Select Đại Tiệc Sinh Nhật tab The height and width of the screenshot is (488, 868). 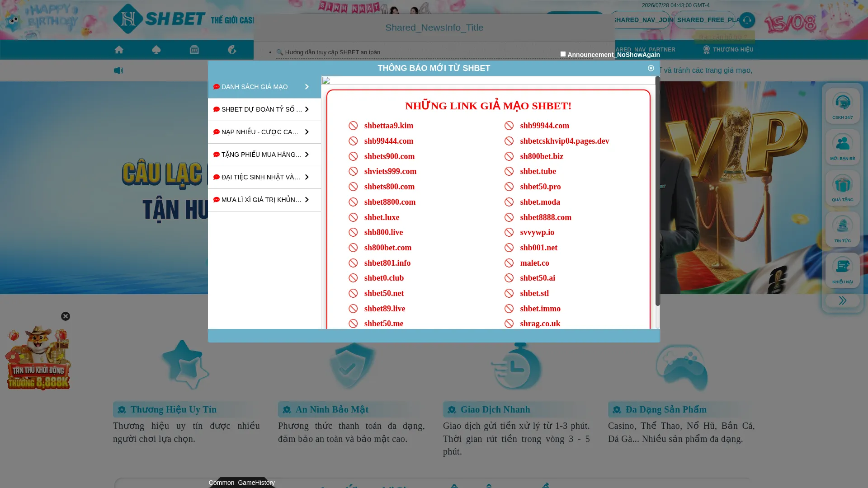[264, 177]
